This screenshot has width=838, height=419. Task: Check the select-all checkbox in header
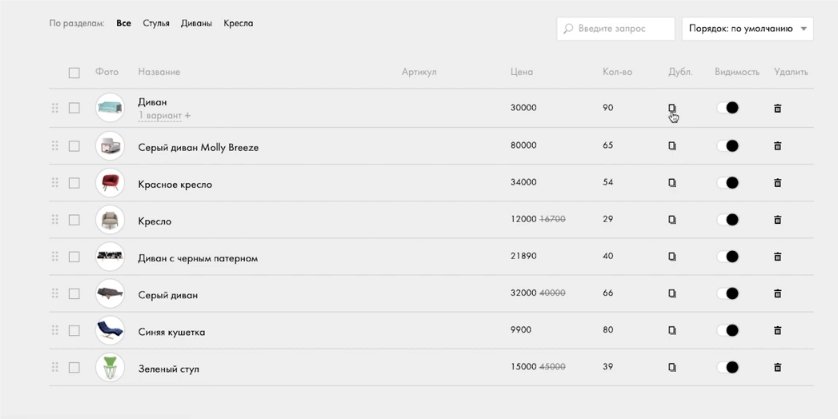tap(74, 72)
